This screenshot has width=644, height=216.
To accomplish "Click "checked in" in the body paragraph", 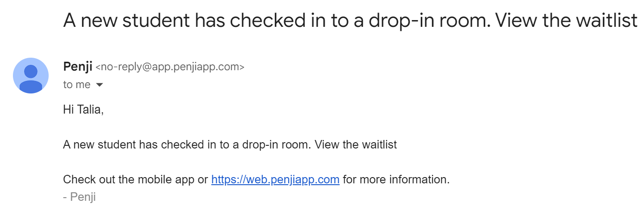I will tap(187, 145).
